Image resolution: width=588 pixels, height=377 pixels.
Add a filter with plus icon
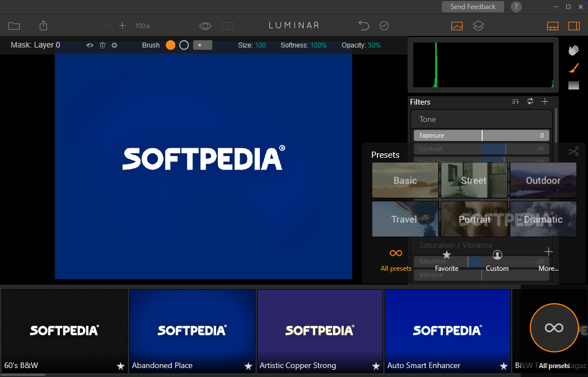tap(545, 101)
